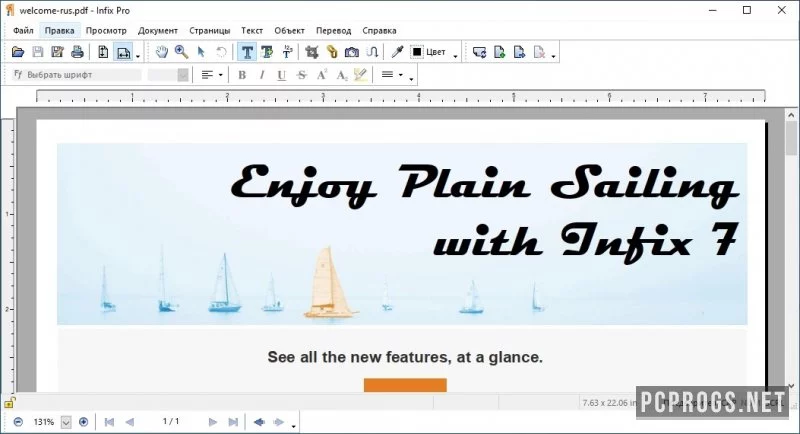Open the page toolbar overflow arrow
Screen dimensions: 800x434
tap(554, 56)
